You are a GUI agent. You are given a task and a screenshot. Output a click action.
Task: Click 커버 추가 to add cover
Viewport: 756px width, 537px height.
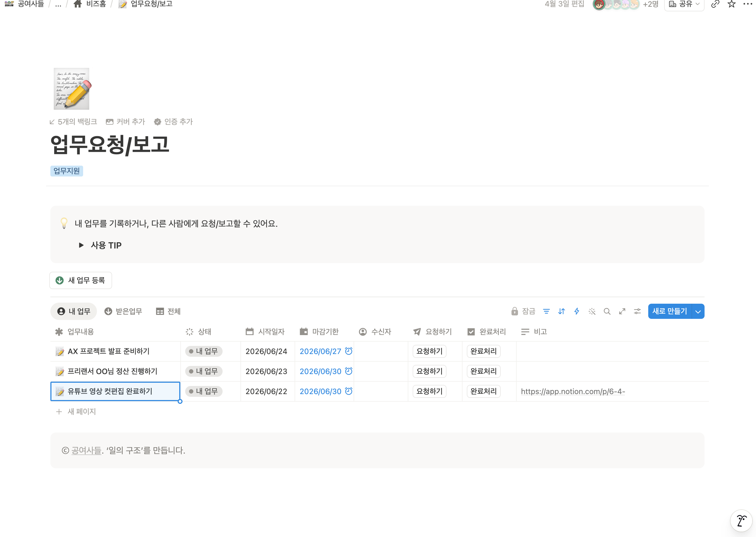click(125, 122)
